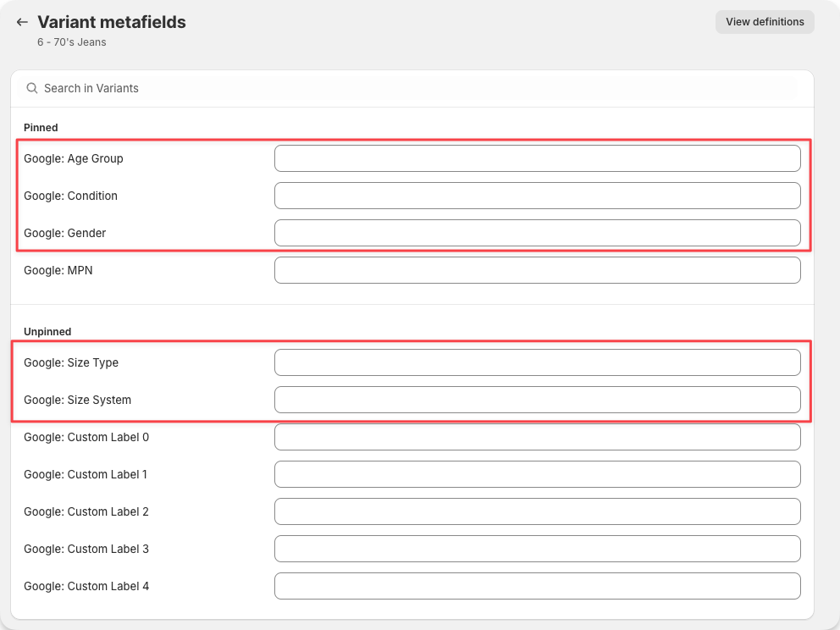This screenshot has width=840, height=630.
Task: Select the Google: Condition text field
Action: pyautogui.click(x=537, y=196)
